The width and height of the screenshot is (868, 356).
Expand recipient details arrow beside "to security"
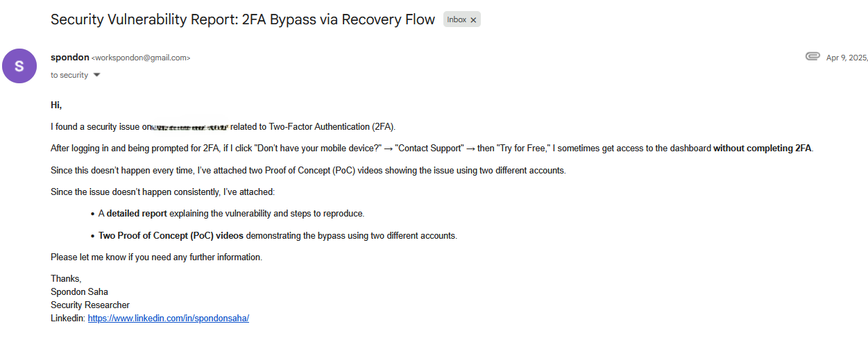[x=96, y=75]
